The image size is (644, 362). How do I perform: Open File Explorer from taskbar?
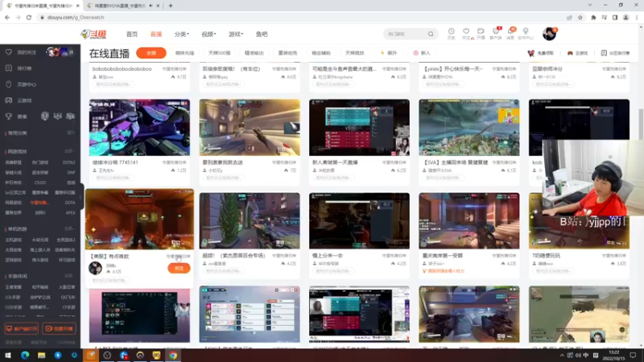click(x=41, y=356)
